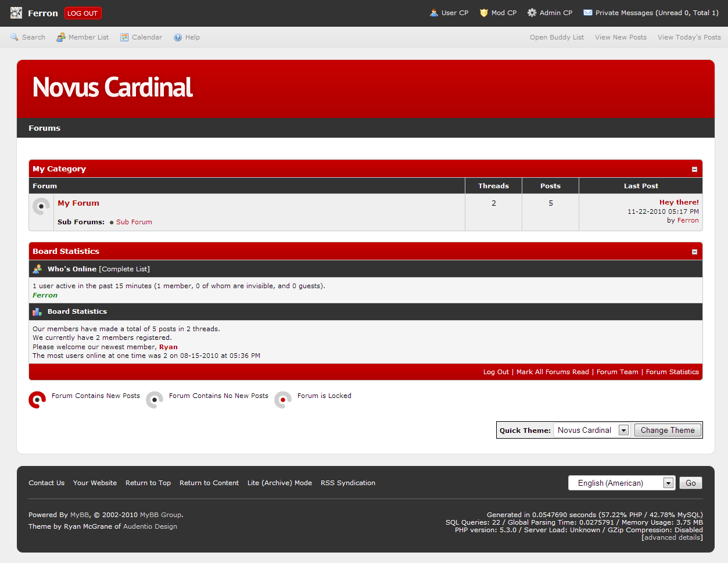Open the Sub Forum link
The image size is (728, 563).
click(134, 222)
